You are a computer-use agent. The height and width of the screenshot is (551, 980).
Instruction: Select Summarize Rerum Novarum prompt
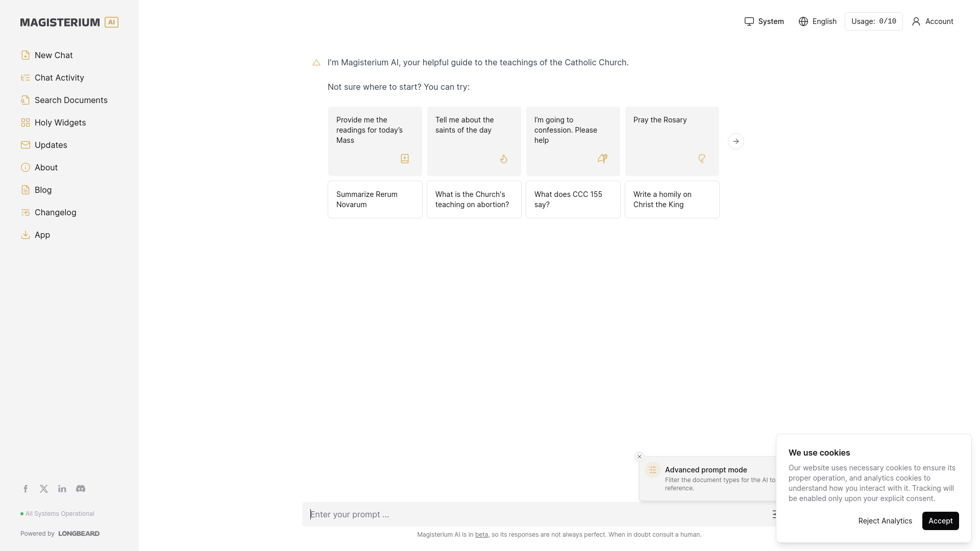coord(375,199)
